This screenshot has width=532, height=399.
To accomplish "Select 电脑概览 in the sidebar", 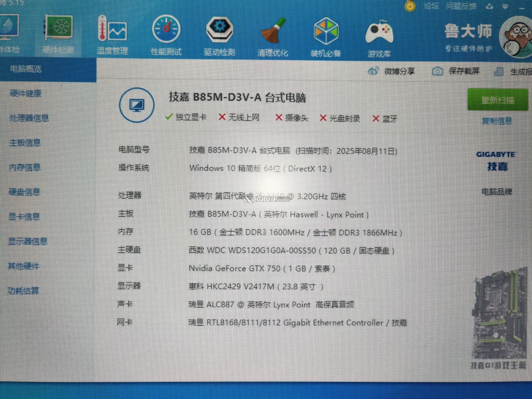I will [x=26, y=69].
